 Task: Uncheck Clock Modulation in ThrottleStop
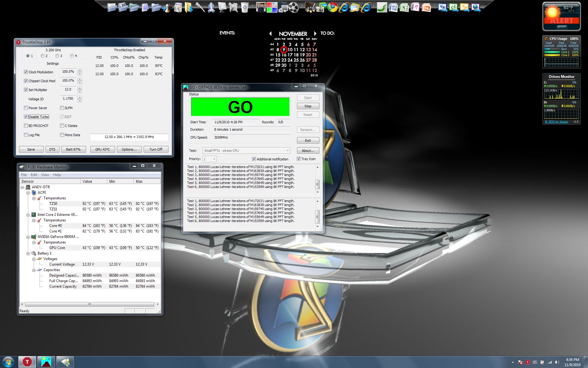click(26, 72)
